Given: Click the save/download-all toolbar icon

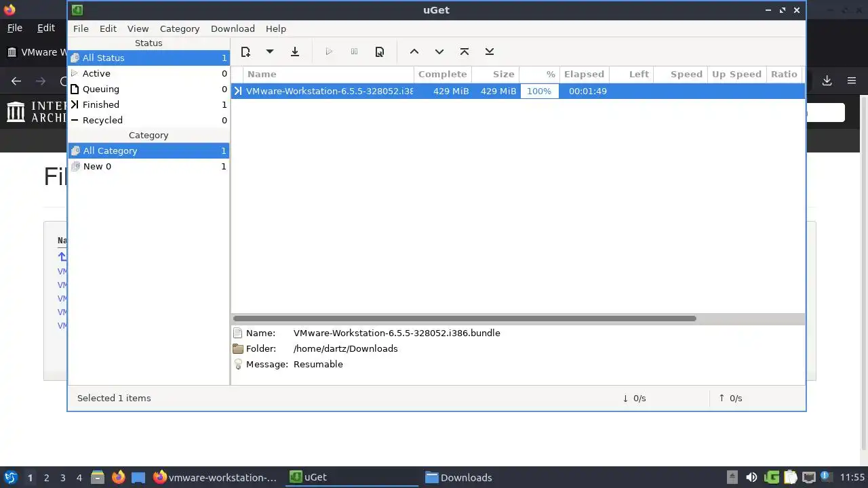Looking at the screenshot, I should click(x=295, y=52).
